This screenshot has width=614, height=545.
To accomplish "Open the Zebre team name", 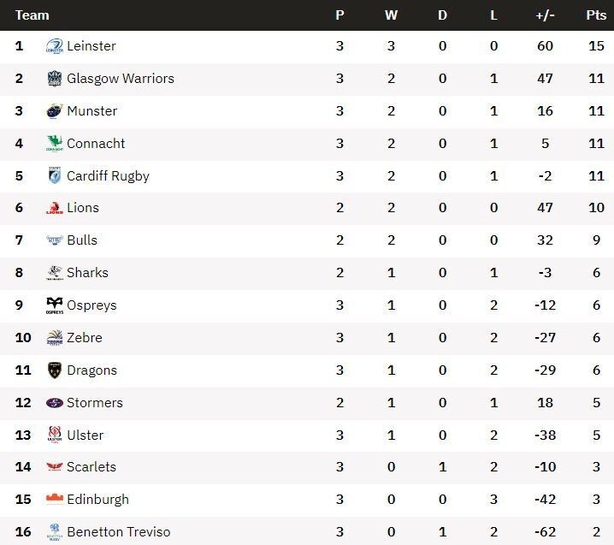I will (x=85, y=337).
